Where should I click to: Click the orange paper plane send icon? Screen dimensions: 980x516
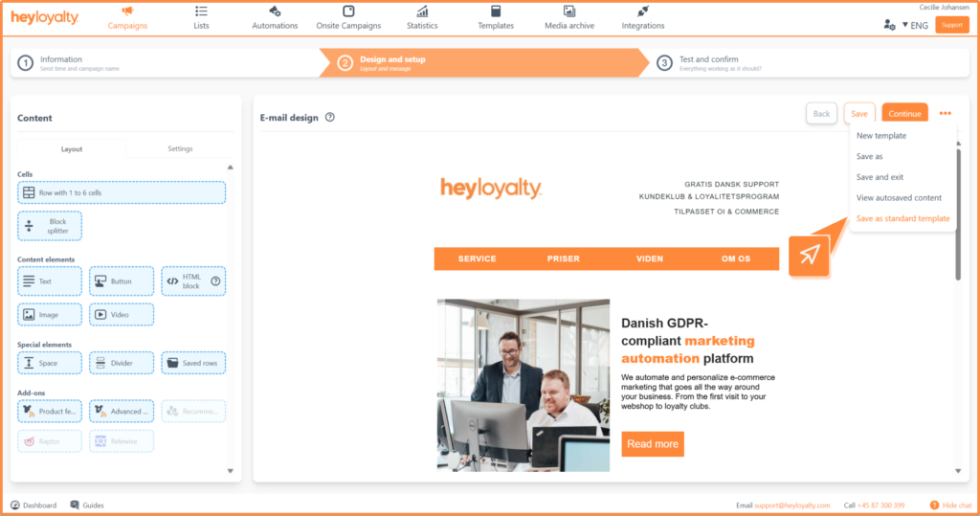809,255
